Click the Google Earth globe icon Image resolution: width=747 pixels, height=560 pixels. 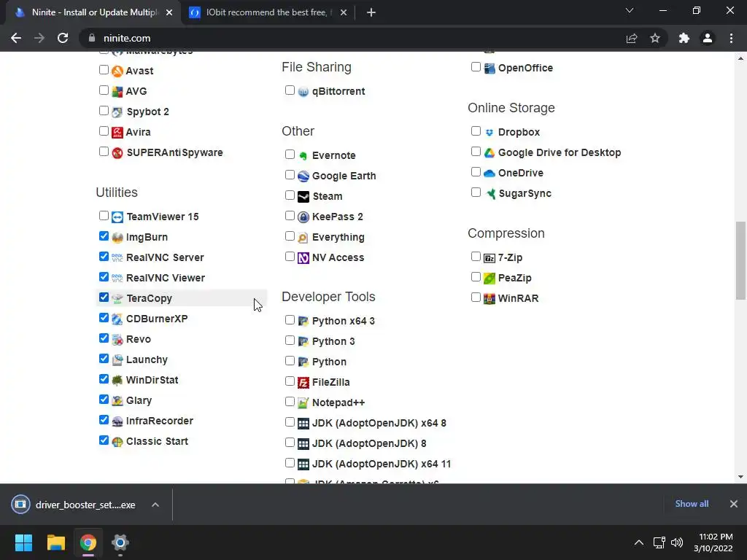[x=303, y=176]
